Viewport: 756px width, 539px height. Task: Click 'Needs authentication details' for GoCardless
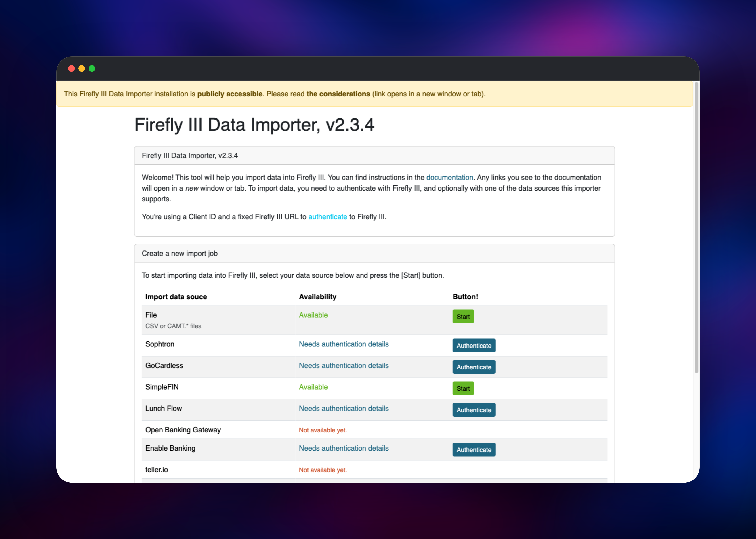click(344, 365)
